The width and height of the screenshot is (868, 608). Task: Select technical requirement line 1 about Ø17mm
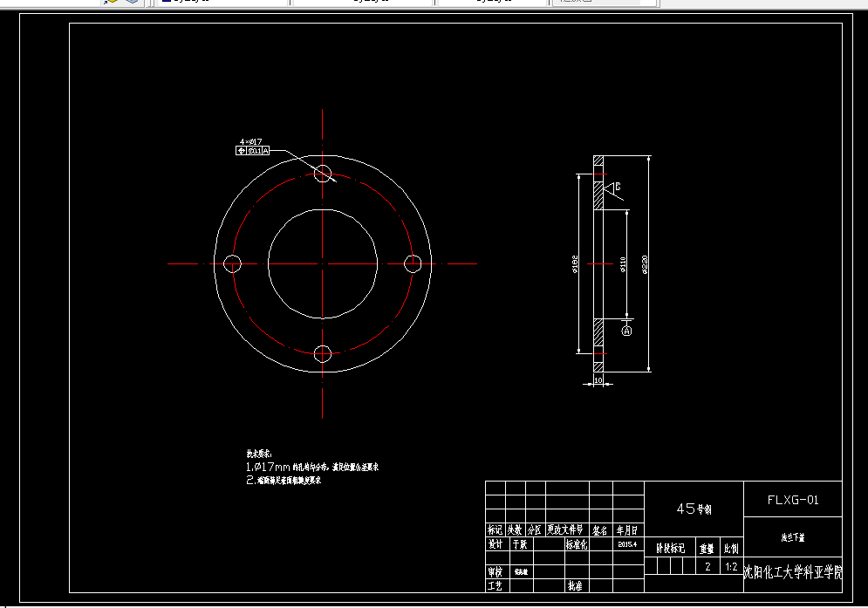[312, 467]
